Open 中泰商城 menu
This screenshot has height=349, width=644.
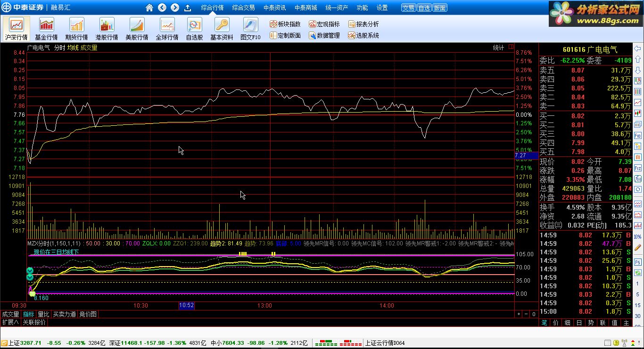305,8
